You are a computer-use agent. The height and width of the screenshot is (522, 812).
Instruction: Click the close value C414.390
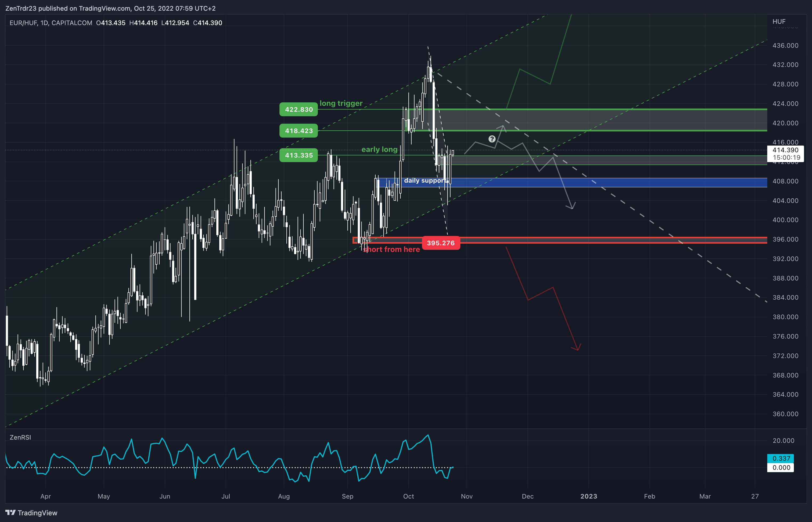point(207,23)
